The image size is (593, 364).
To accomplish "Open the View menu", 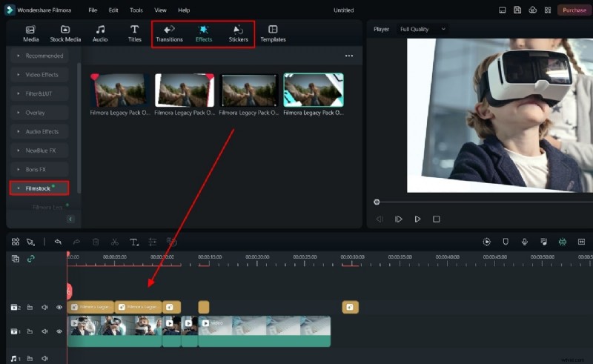I will tap(160, 10).
